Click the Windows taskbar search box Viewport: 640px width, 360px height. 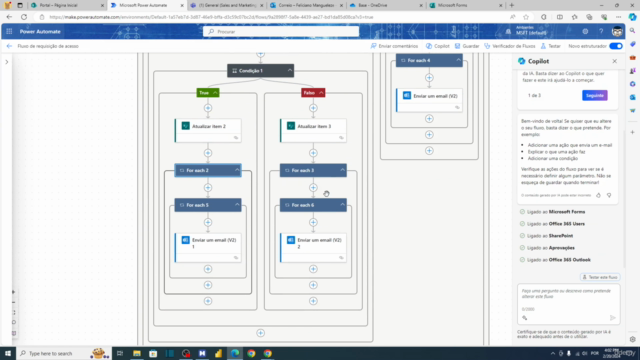click(63, 353)
